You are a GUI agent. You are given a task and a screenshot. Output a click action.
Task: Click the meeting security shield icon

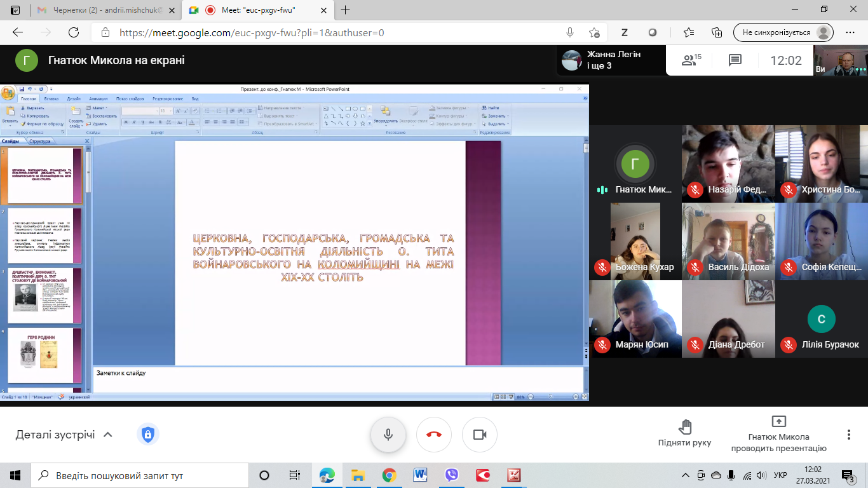coord(147,435)
